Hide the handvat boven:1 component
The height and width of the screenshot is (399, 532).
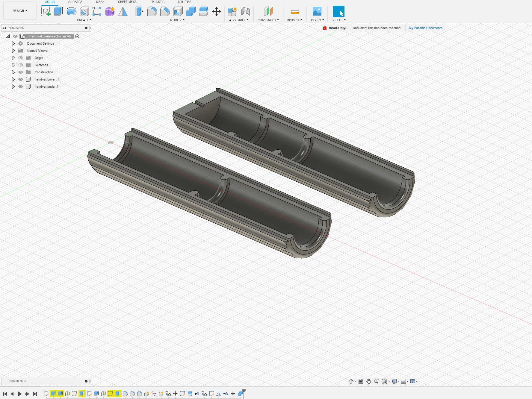21,79
